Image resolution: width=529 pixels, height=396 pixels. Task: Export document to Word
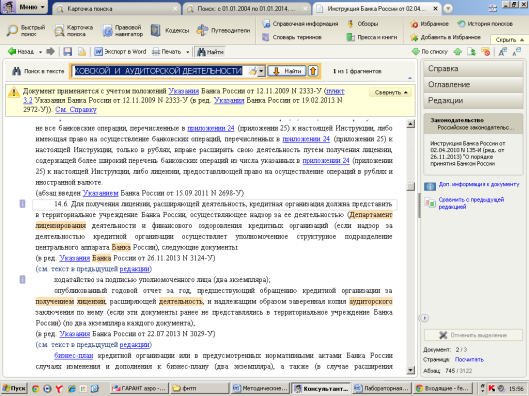pyautogui.click(x=120, y=52)
